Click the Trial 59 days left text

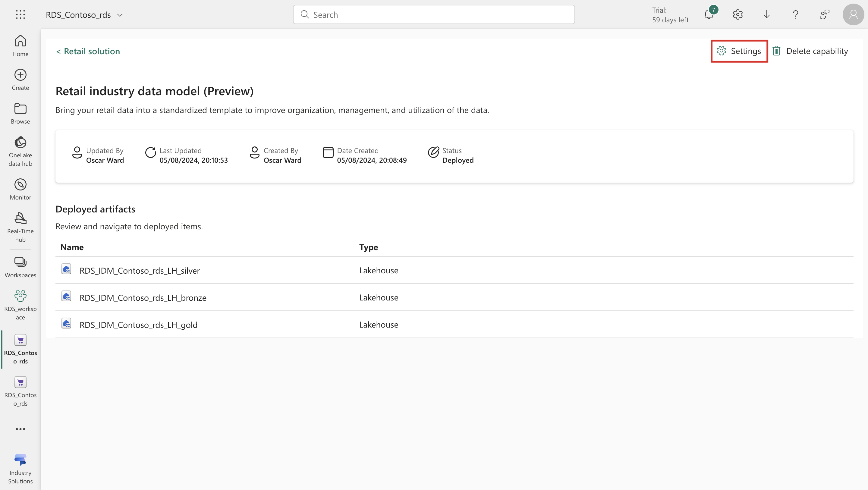tap(670, 15)
